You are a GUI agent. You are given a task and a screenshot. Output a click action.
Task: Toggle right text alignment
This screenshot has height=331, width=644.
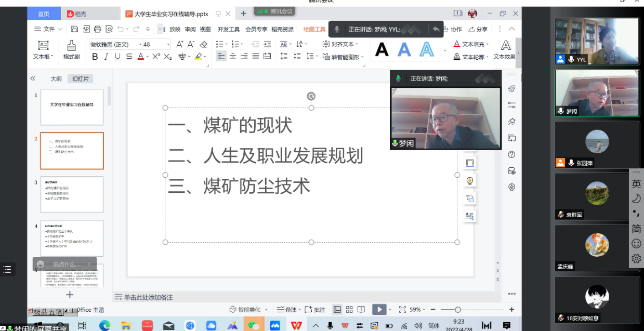click(244, 57)
